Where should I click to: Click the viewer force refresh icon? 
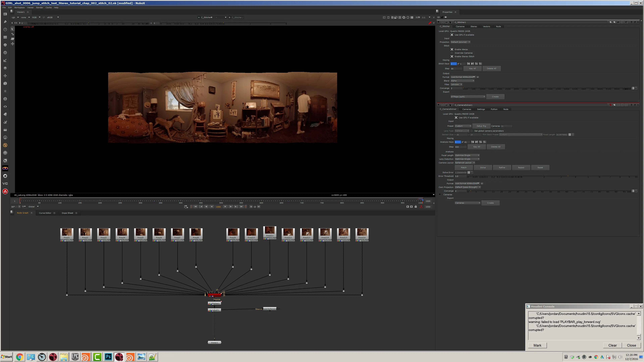coord(404,17)
